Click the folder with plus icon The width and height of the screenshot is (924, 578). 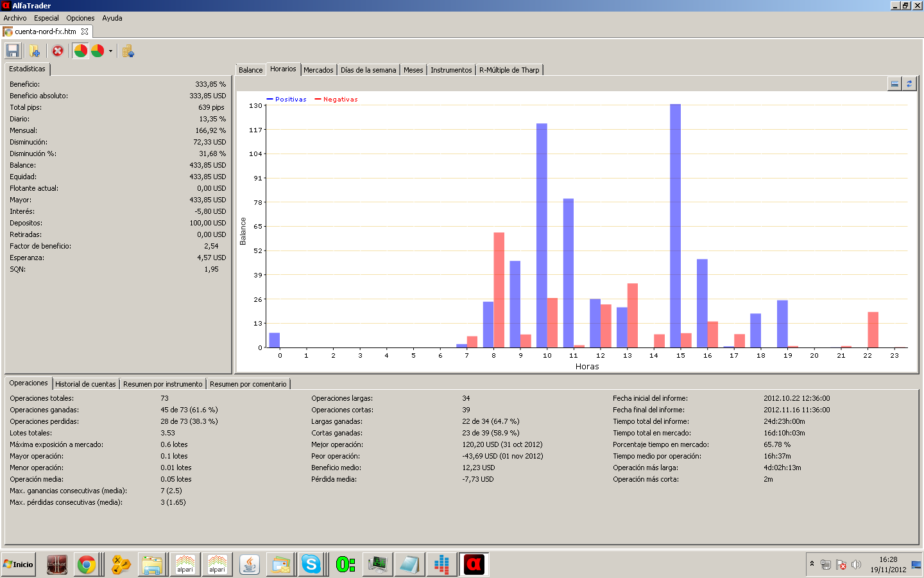coord(35,51)
